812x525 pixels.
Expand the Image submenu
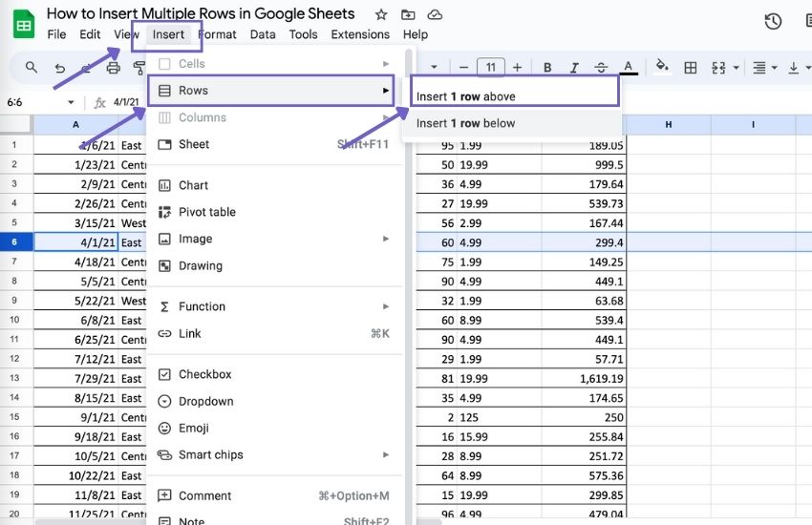[274, 239]
